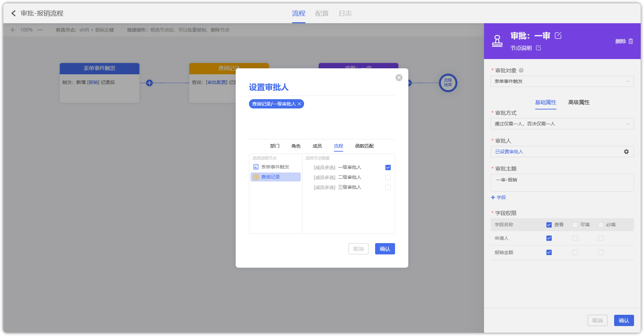
Task: Open the gear settings icon for 审批人
Action: click(626, 152)
